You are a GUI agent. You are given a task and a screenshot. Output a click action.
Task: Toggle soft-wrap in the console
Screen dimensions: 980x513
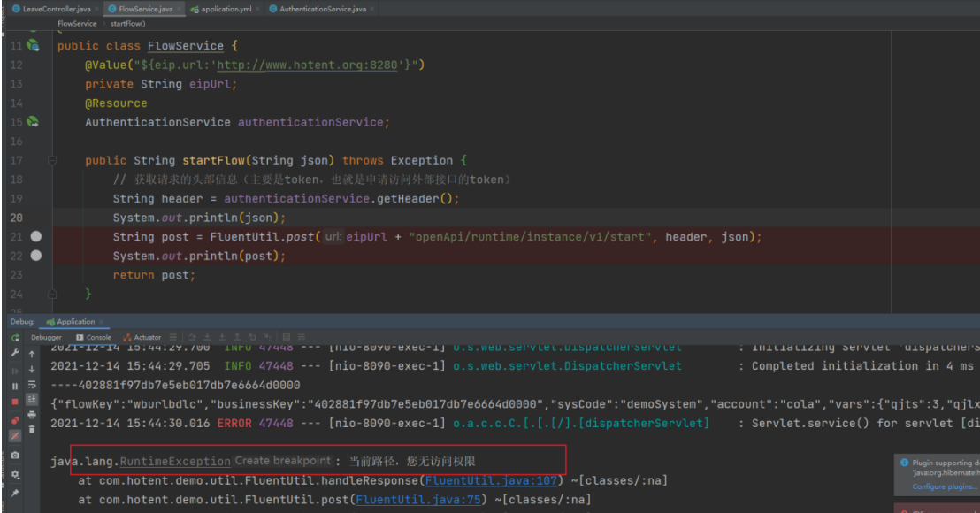point(32,384)
